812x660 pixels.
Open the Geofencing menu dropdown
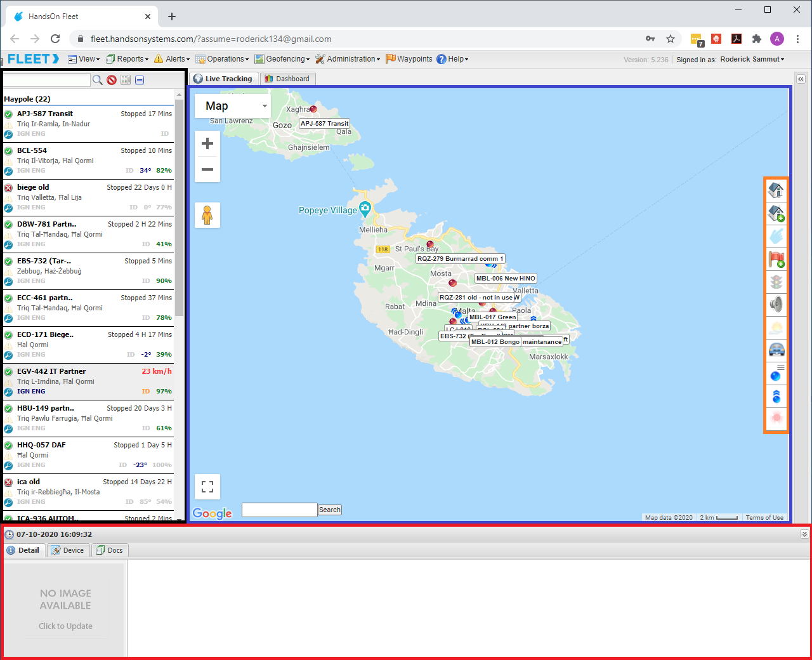(x=282, y=59)
